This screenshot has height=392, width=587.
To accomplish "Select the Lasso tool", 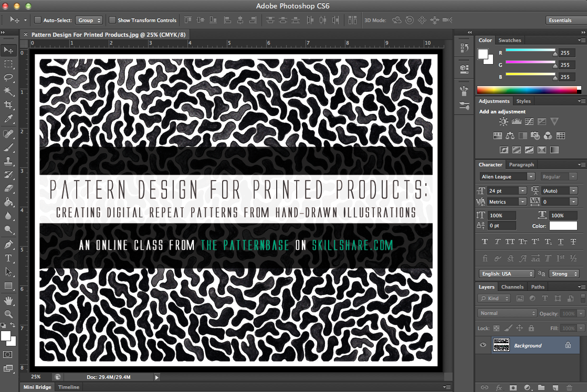I will [8, 78].
